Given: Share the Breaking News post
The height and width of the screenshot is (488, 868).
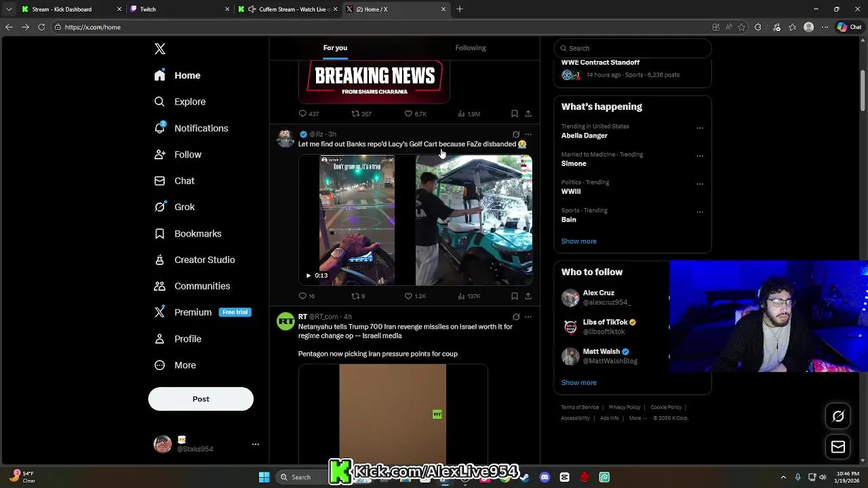Looking at the screenshot, I should pos(528,114).
